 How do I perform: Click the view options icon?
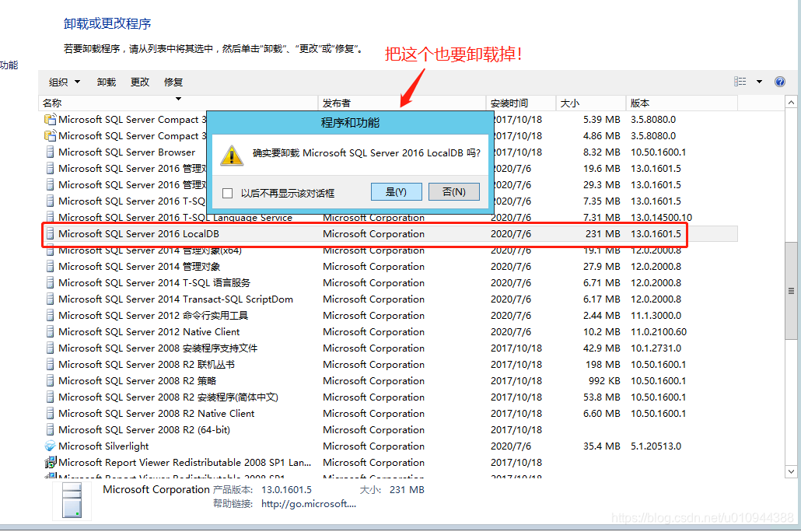(740, 81)
